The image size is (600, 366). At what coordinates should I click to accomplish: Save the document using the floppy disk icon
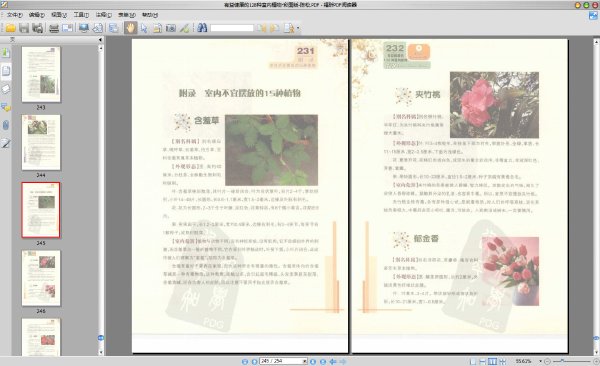(24, 28)
